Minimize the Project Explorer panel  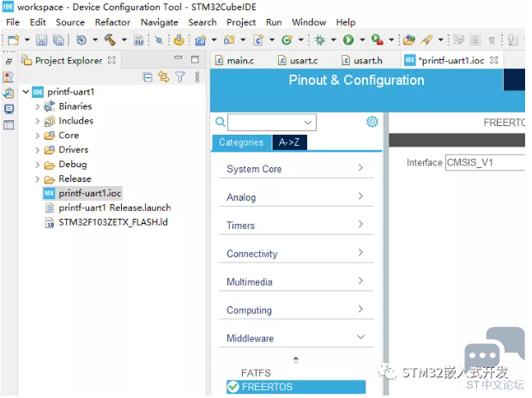point(178,57)
